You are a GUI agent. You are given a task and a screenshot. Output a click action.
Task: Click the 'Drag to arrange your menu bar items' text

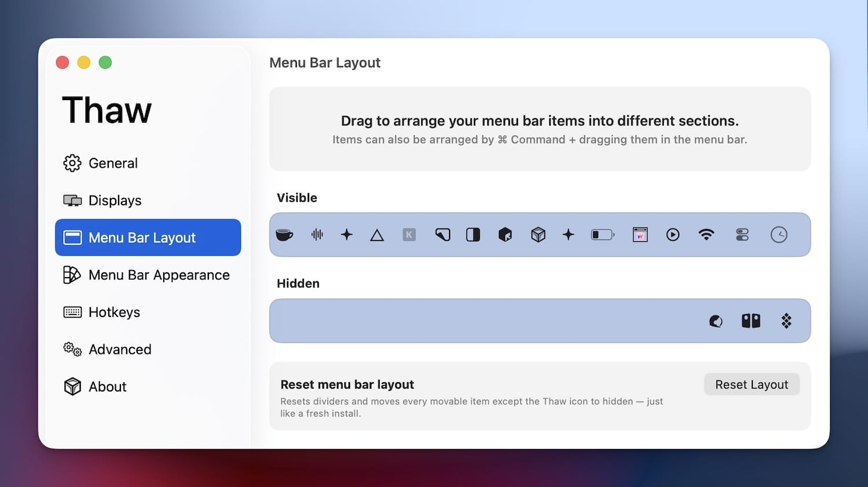(x=540, y=121)
